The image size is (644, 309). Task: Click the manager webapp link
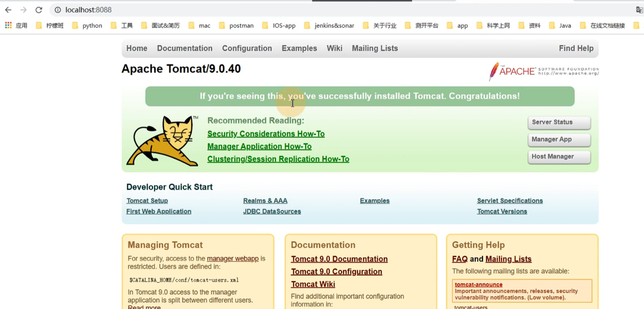tap(233, 259)
